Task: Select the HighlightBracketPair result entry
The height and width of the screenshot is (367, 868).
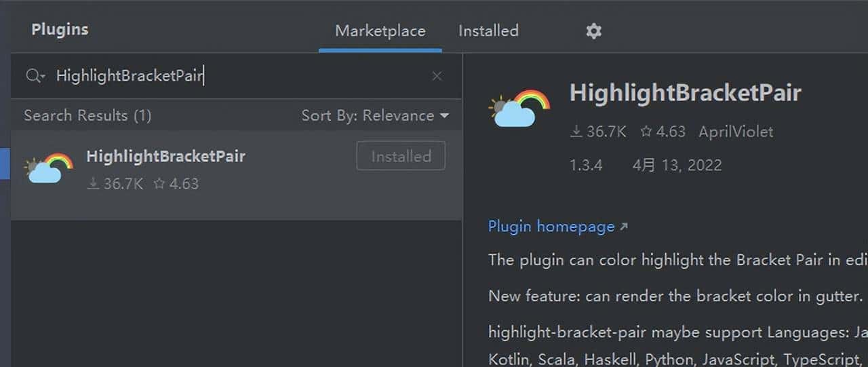Action: click(x=237, y=175)
